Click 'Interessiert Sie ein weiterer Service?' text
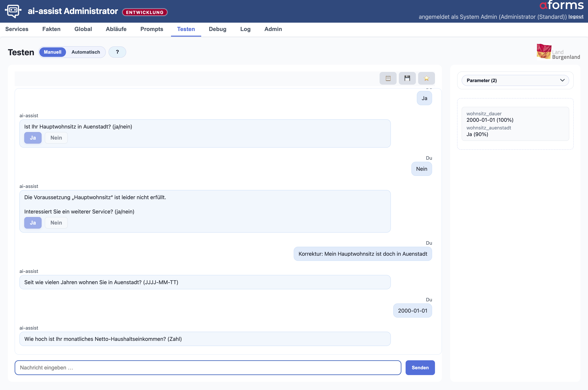 pos(79,212)
